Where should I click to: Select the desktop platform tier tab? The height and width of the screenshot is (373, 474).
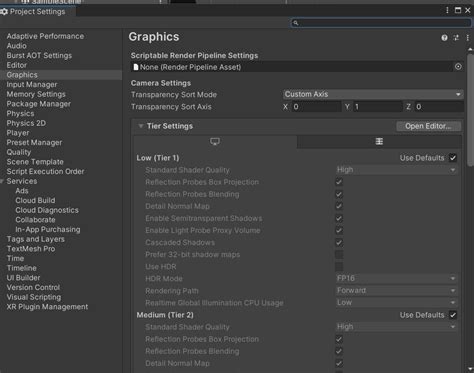click(215, 142)
